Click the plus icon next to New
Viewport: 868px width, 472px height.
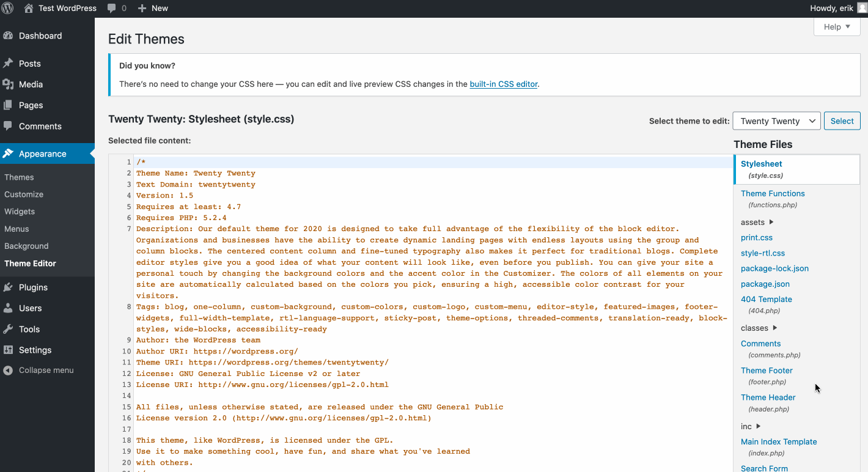click(x=142, y=8)
